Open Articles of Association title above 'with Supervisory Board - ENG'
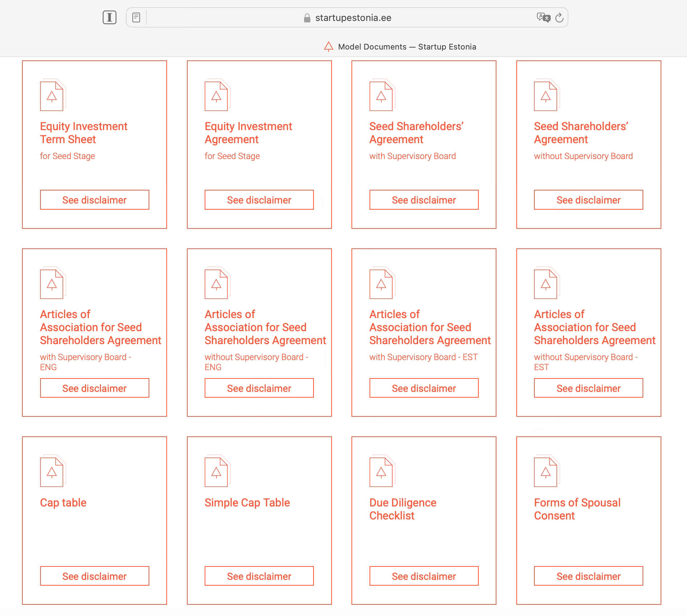687x616 pixels. (101, 327)
